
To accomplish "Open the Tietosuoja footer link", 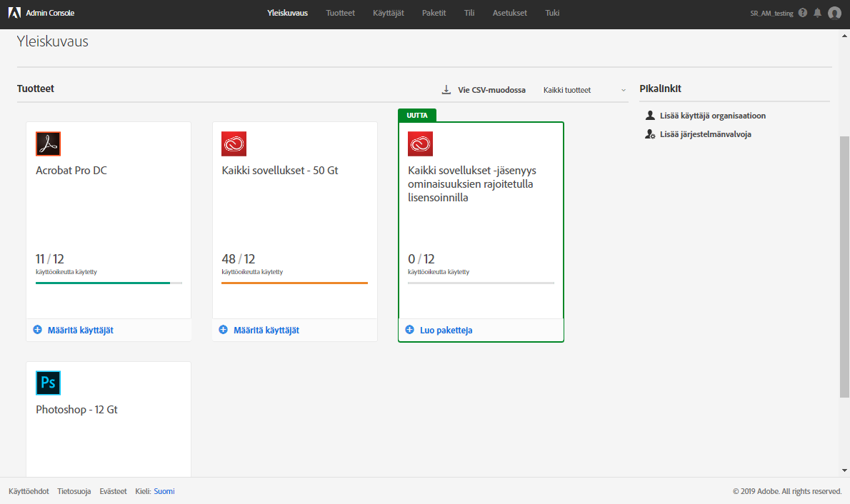I will (x=74, y=490).
